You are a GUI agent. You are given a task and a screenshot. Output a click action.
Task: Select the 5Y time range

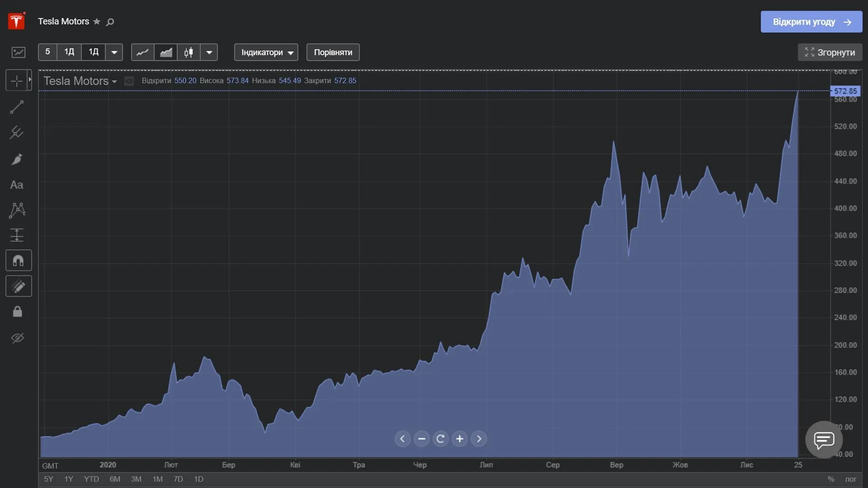pos(48,479)
